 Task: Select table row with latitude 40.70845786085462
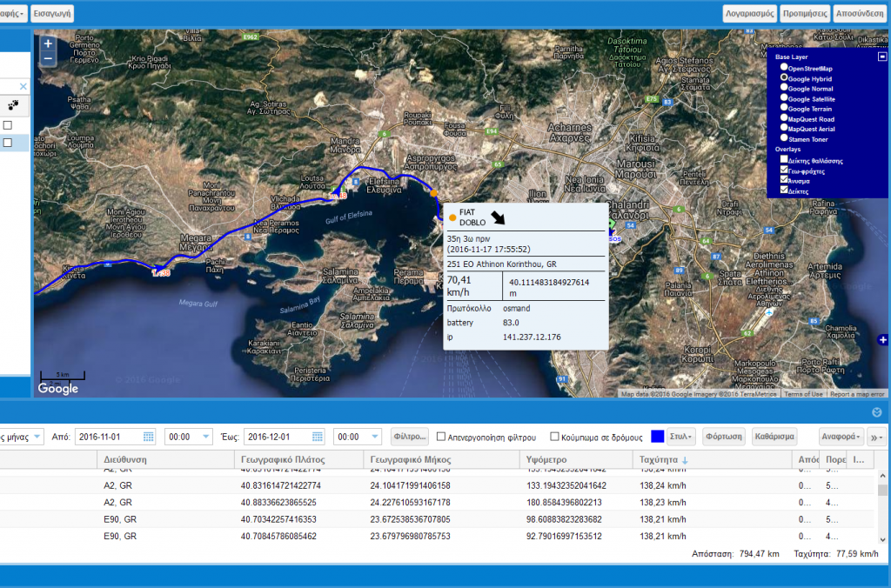pos(438,537)
